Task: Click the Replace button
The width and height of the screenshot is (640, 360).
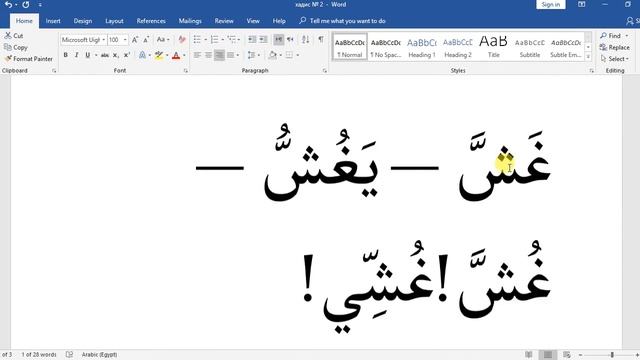Action: pyautogui.click(x=615, y=47)
